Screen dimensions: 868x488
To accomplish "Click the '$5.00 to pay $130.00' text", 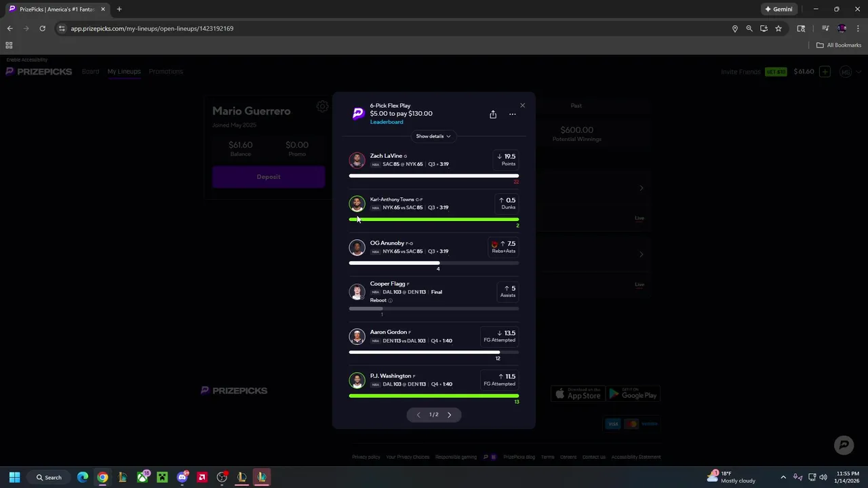I will tap(401, 114).
